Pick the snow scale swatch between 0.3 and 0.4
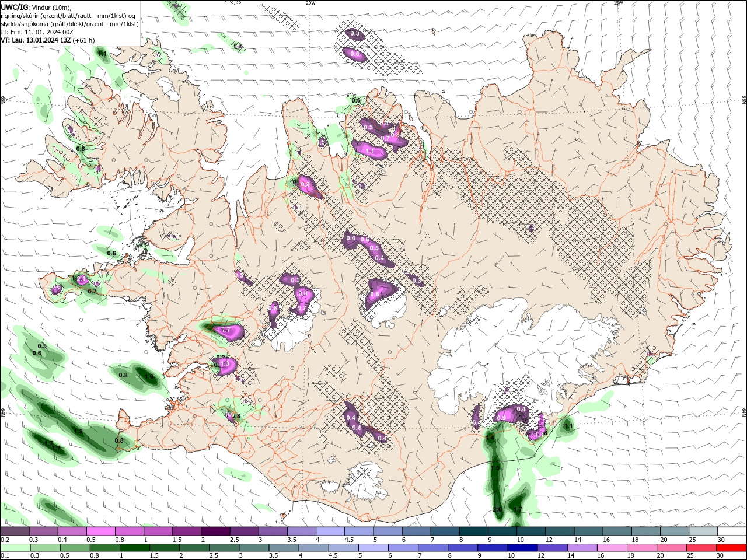 pyautogui.click(x=43, y=531)
